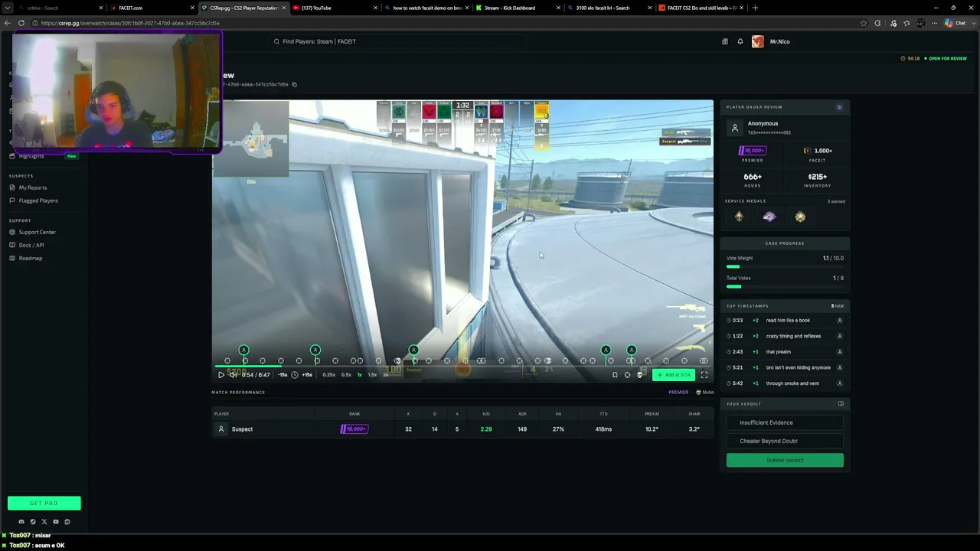Screen dimensions: 980x551
Task: Click the user icon on the 2:43 timestamp row
Action: (840, 352)
